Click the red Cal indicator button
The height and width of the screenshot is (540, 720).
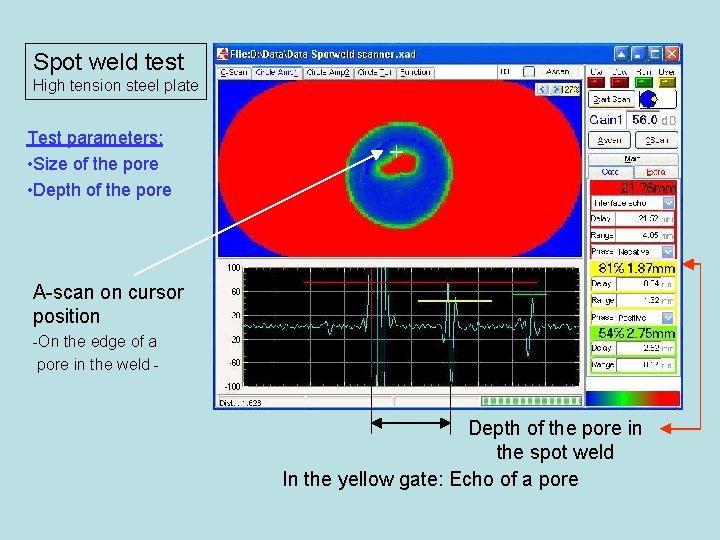pyautogui.click(x=596, y=82)
